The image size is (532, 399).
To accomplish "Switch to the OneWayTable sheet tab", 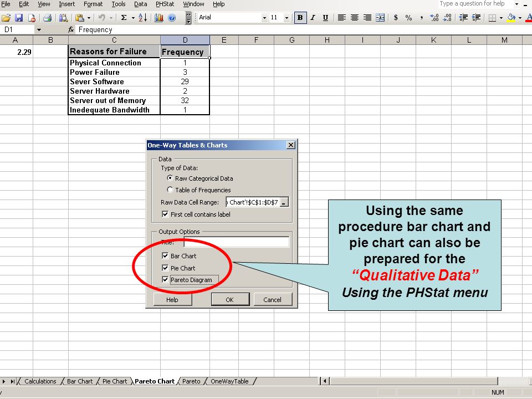I will click(x=229, y=381).
